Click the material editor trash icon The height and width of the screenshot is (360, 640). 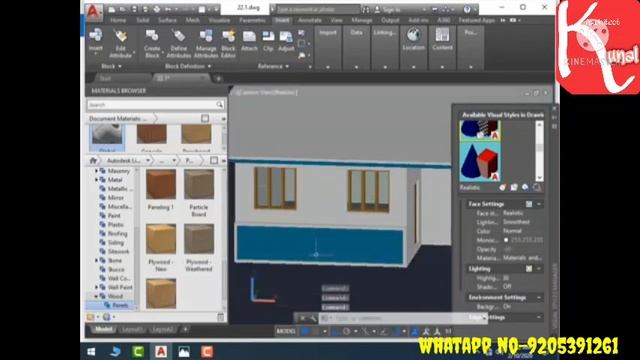220,317
